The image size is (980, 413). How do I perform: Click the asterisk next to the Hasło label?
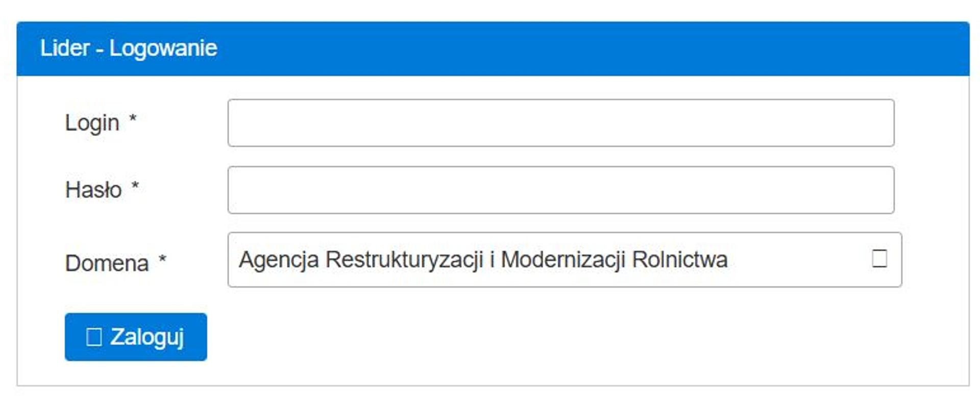tap(135, 186)
